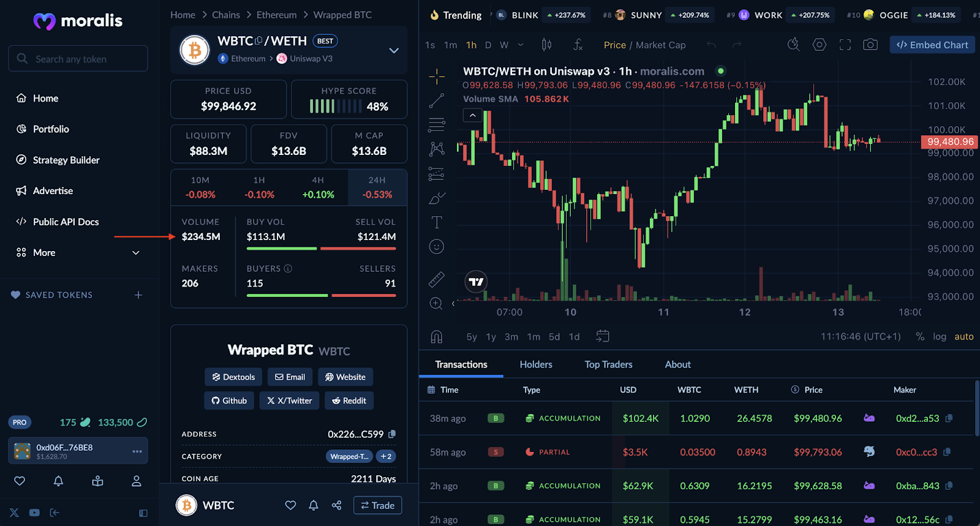Open chart settings hexagon icon

click(x=819, y=45)
